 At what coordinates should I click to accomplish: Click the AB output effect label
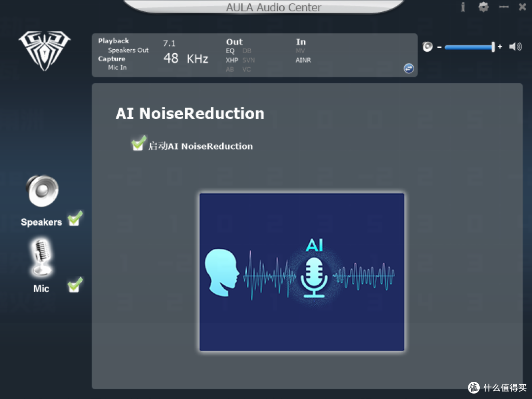230,69
